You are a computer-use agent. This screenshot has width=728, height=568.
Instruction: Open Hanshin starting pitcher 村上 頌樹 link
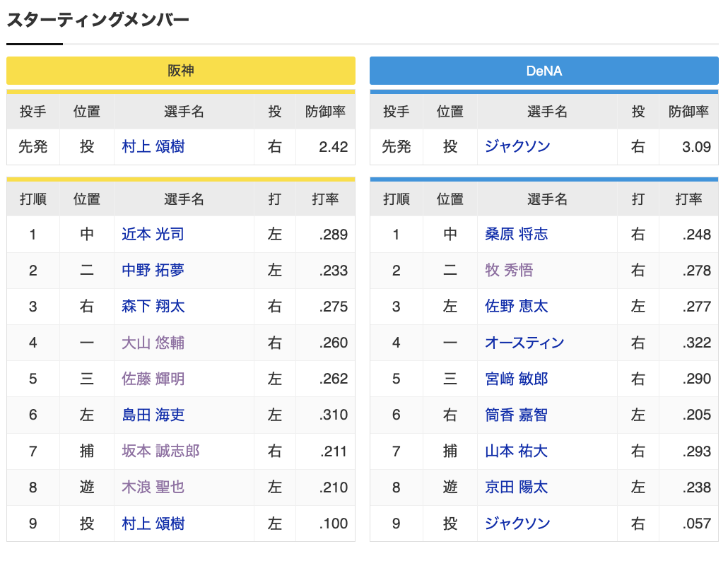153,147
